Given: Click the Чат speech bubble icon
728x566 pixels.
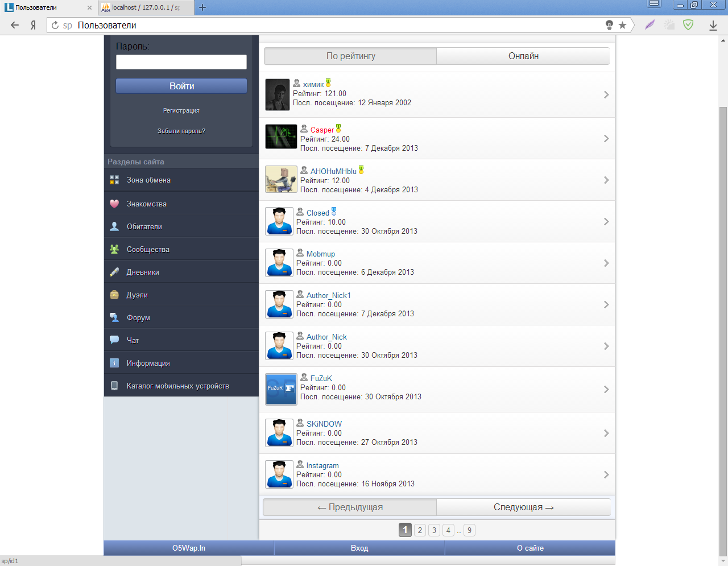Looking at the screenshot, I should (114, 340).
